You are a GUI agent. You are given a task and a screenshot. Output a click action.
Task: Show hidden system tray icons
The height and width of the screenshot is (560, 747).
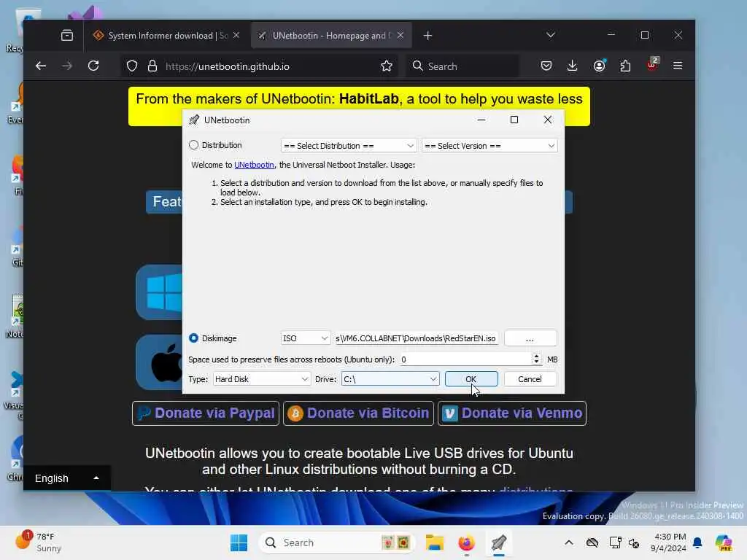pyautogui.click(x=569, y=542)
